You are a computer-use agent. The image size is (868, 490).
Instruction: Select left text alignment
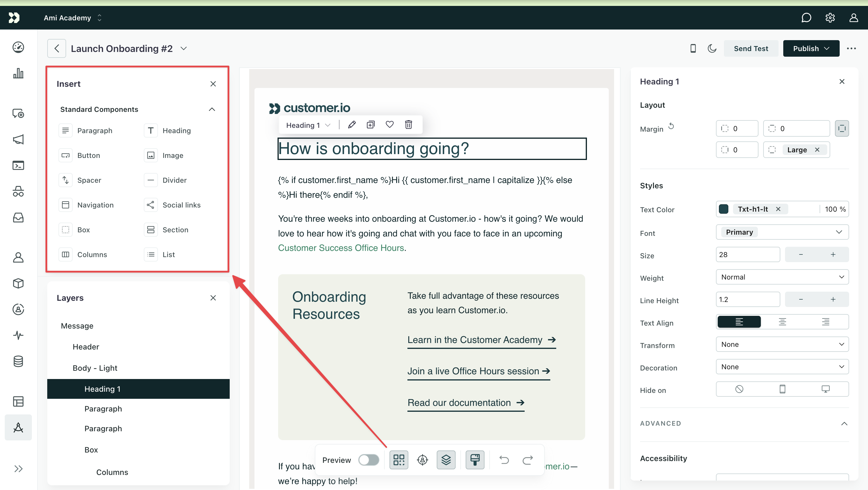(739, 322)
